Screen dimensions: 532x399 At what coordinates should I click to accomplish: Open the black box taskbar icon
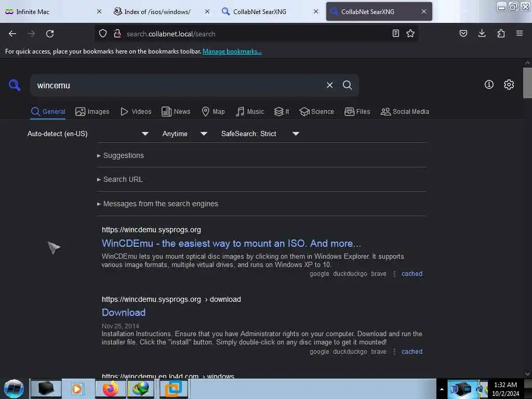pyautogui.click(x=46, y=389)
